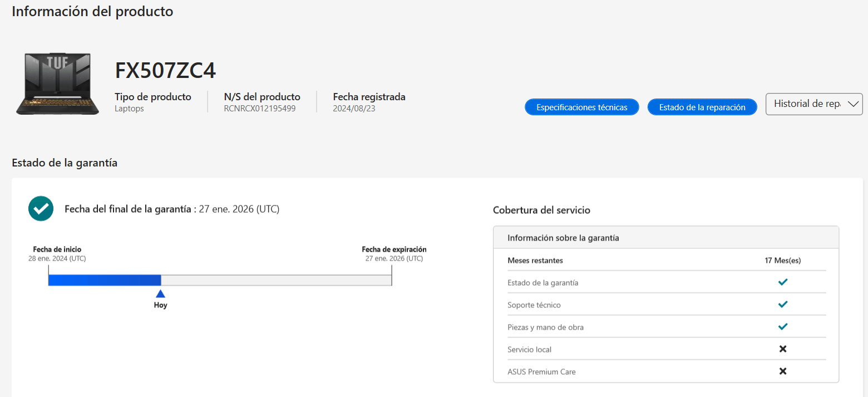The width and height of the screenshot is (868, 397).
Task: Click the Estado de la garantía section heading
Action: coord(65,163)
